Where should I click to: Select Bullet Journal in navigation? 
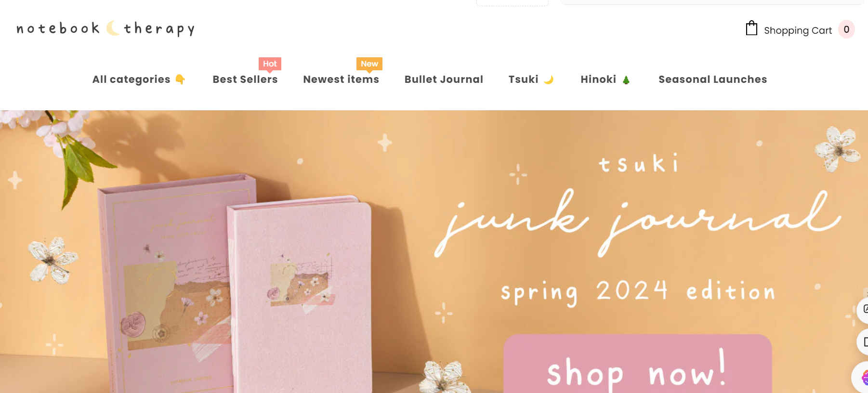tap(444, 79)
